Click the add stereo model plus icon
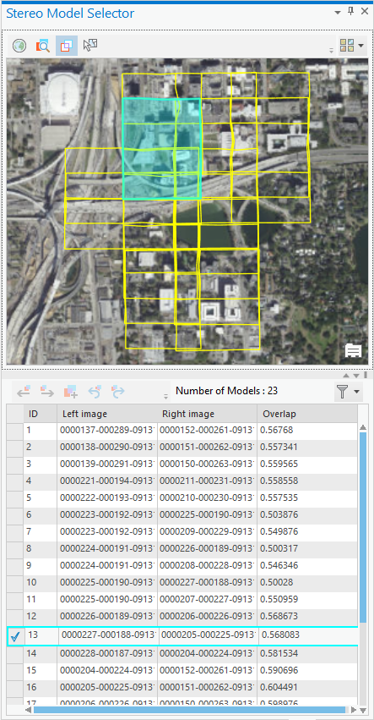 pyautogui.click(x=71, y=391)
